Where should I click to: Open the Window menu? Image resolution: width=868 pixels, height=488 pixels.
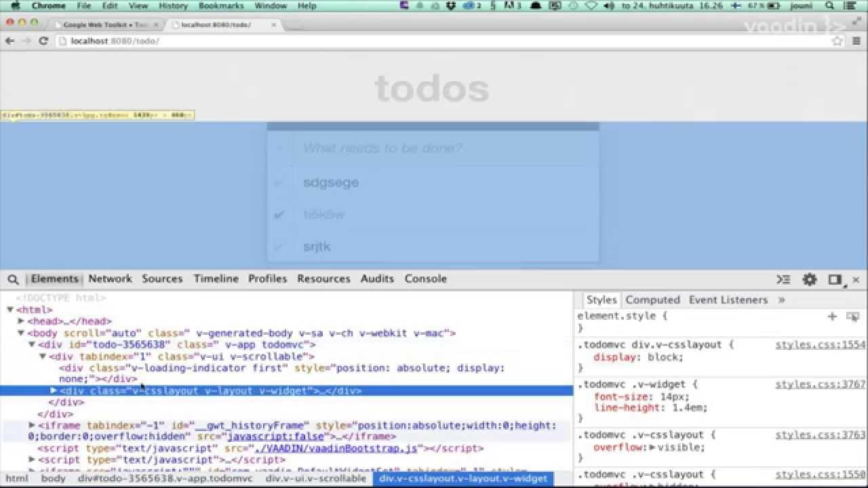[x=271, y=5]
